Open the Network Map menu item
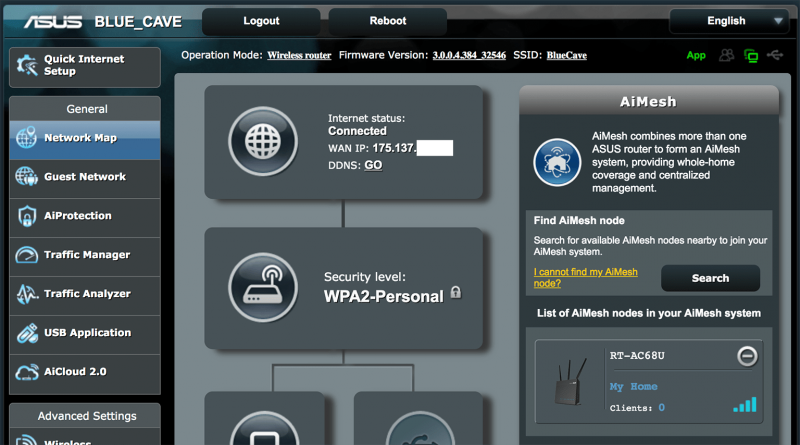Image resolution: width=800 pixels, height=445 pixels. [85, 138]
